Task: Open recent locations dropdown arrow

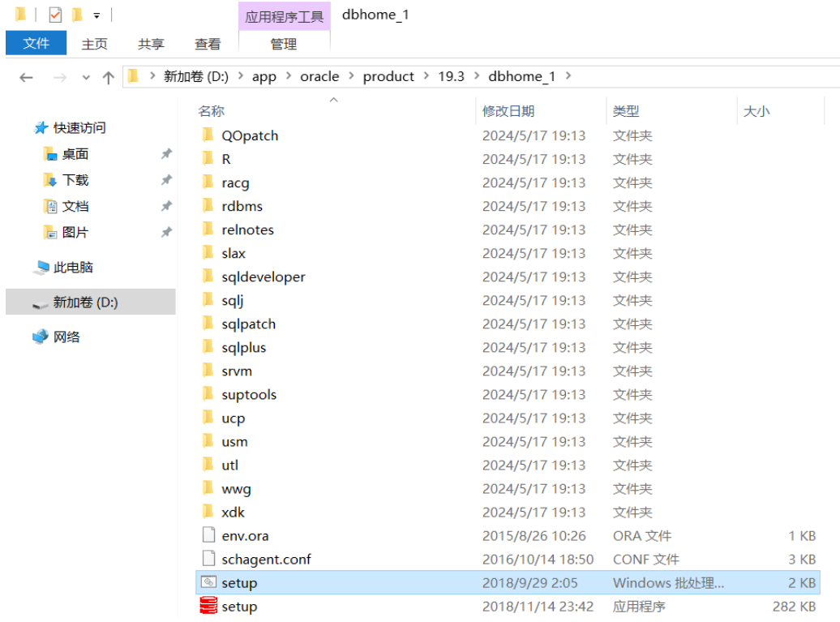Action: tap(86, 78)
